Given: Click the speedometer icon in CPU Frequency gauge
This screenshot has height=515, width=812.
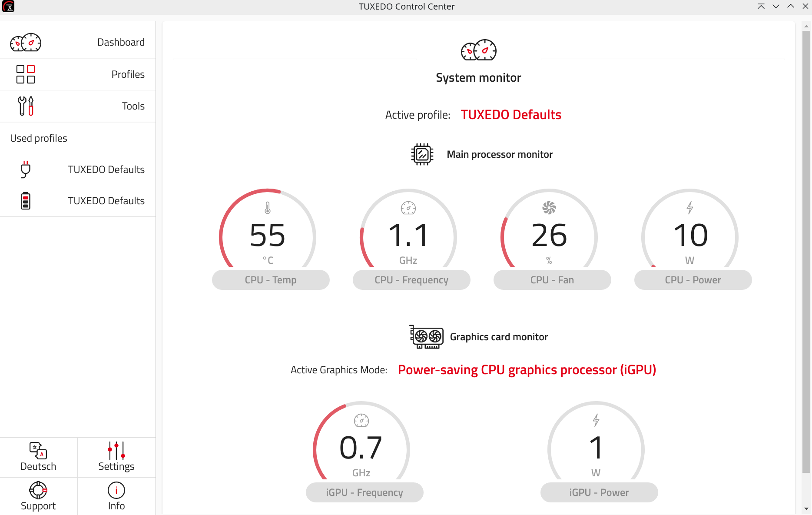Looking at the screenshot, I should coord(408,208).
